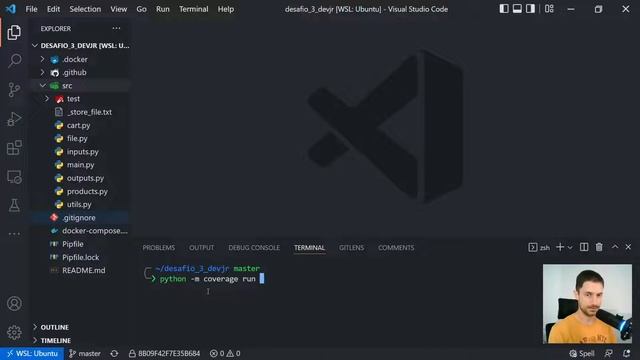Open the feedback icon in status bar
Screen dimensions: 640x360
click(609, 353)
